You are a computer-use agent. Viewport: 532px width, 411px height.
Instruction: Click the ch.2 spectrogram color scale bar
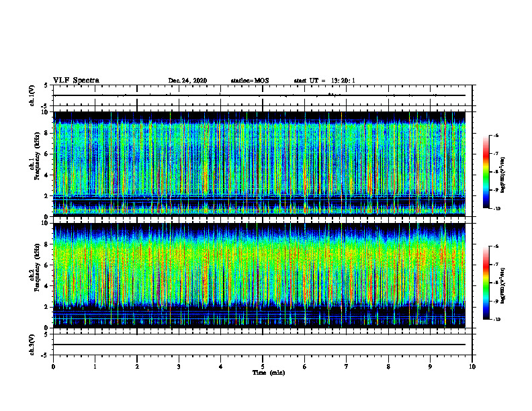486,283
